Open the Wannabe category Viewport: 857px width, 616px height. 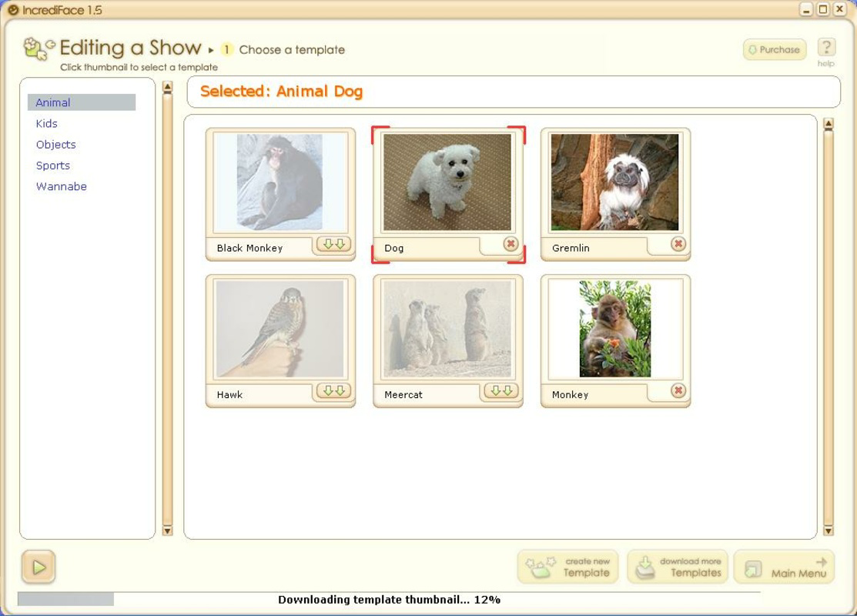pyautogui.click(x=61, y=186)
